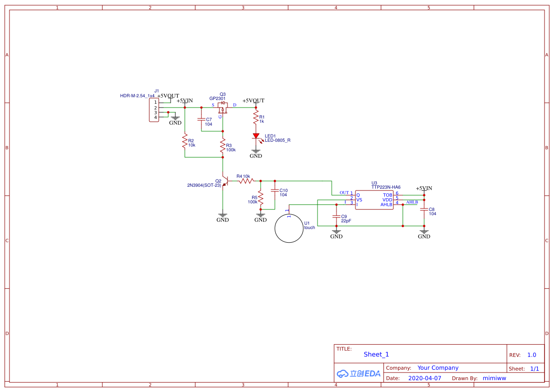Select the U1 touch pad circle
554x392 pixels.
coord(289,228)
